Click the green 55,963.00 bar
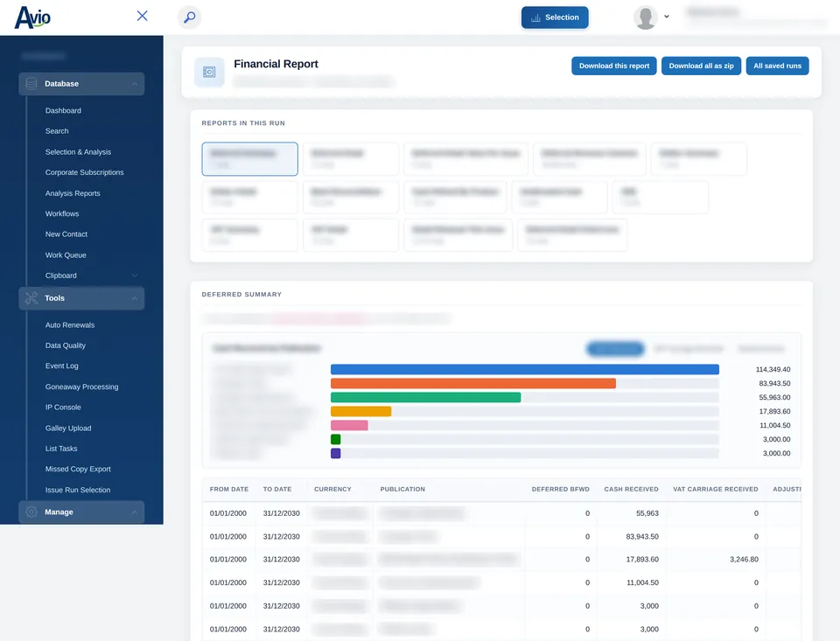Image resolution: width=840 pixels, height=641 pixels. (x=425, y=397)
